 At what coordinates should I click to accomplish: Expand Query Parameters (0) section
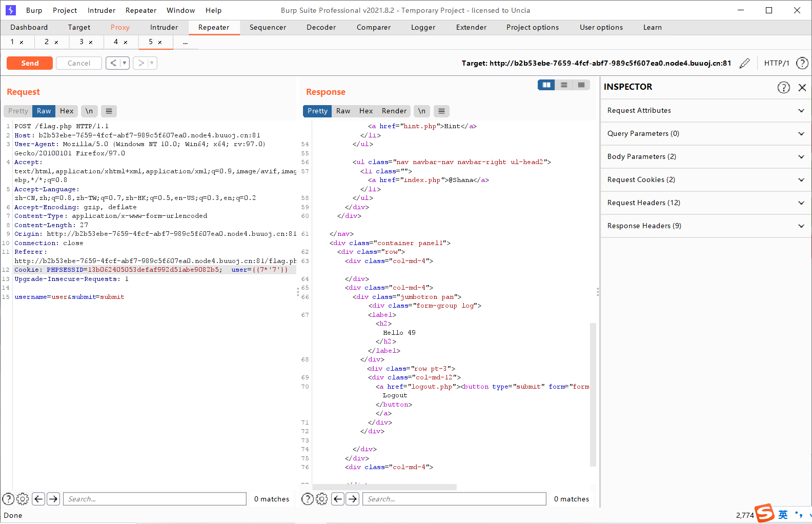(706, 133)
